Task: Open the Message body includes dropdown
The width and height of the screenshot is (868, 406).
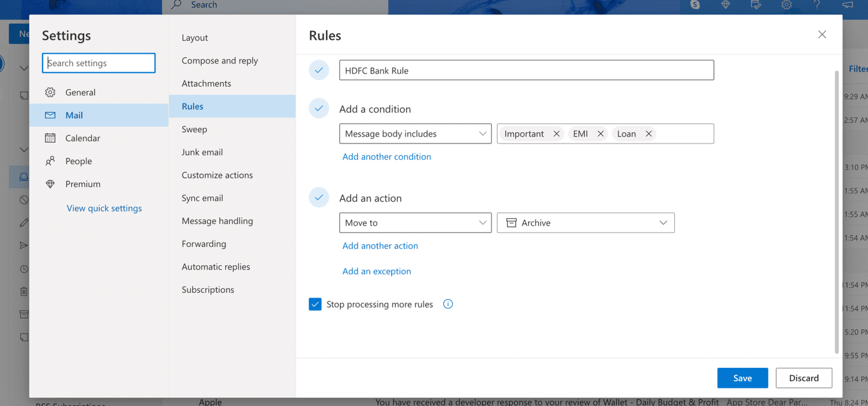Action: coord(415,133)
